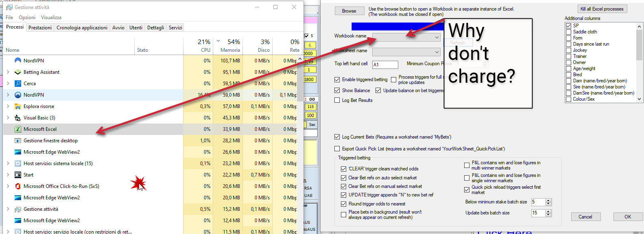Click the Betting Assistant process icon
Screen dimensions: 644x234
[17, 72]
